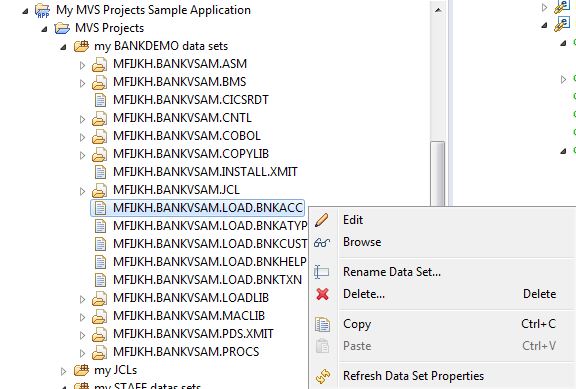Click the my JCLs project icon
Image resolution: width=576 pixels, height=389 pixels.
81,370
